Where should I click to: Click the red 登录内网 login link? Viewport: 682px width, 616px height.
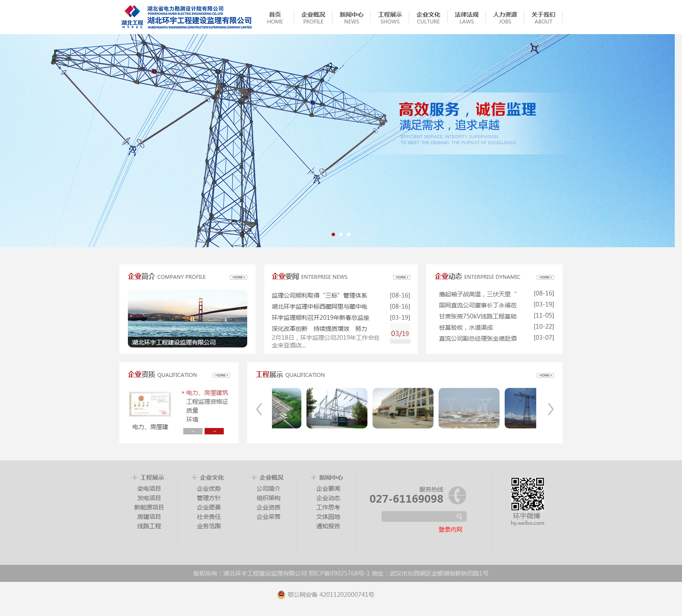[x=450, y=529]
